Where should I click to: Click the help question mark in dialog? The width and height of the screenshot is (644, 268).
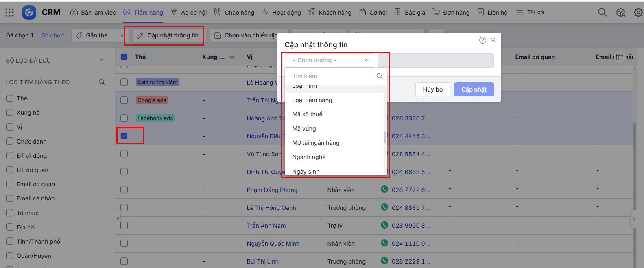pos(482,40)
